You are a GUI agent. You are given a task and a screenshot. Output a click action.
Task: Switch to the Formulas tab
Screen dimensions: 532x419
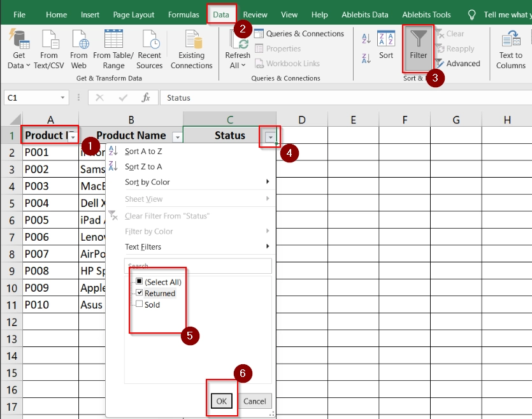pyautogui.click(x=183, y=15)
